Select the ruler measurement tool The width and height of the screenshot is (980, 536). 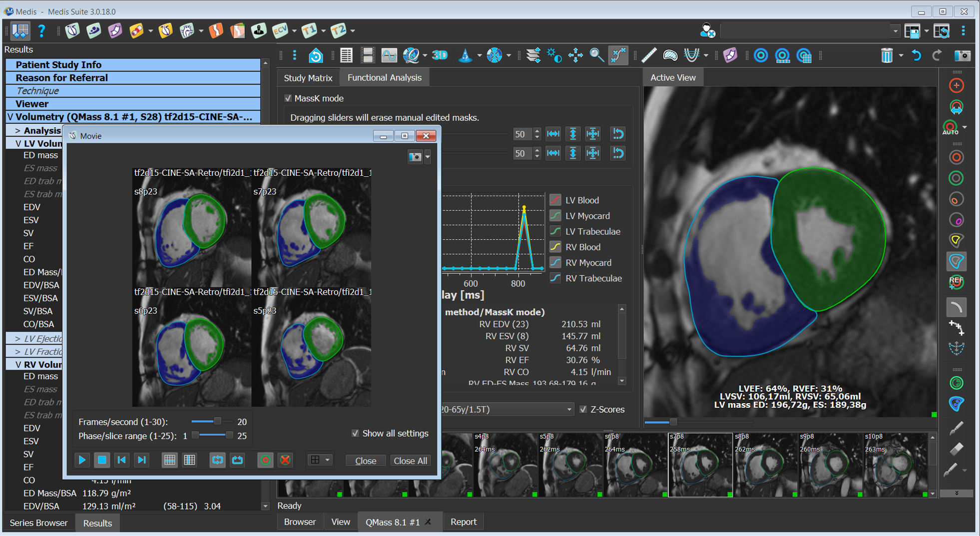648,55
